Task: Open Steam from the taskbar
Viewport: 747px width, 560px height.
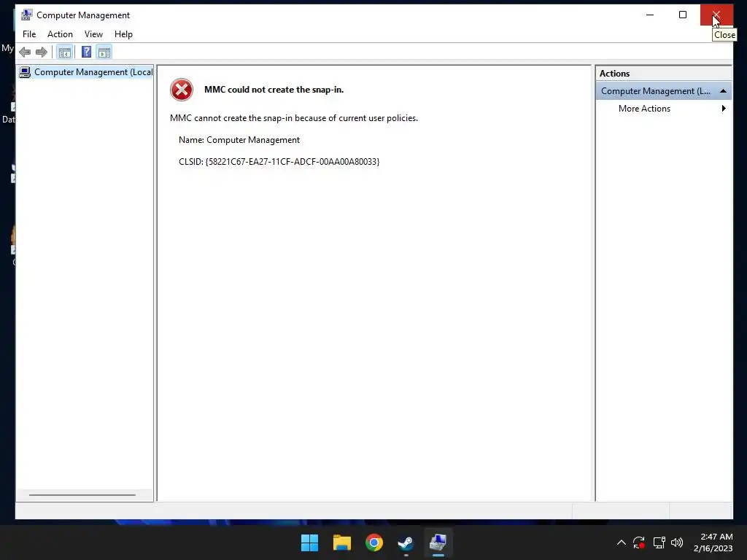Action: pyautogui.click(x=406, y=542)
